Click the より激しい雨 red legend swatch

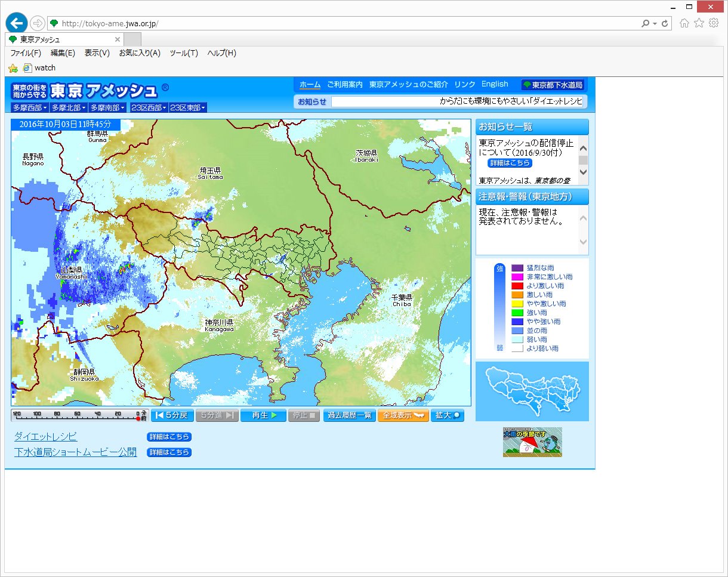tap(517, 286)
